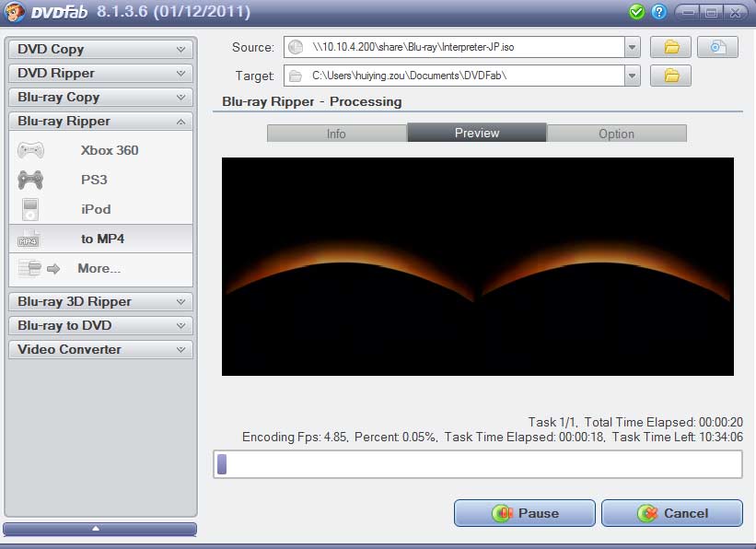Click the video preview image
The width and height of the screenshot is (756, 549).
coord(478,266)
